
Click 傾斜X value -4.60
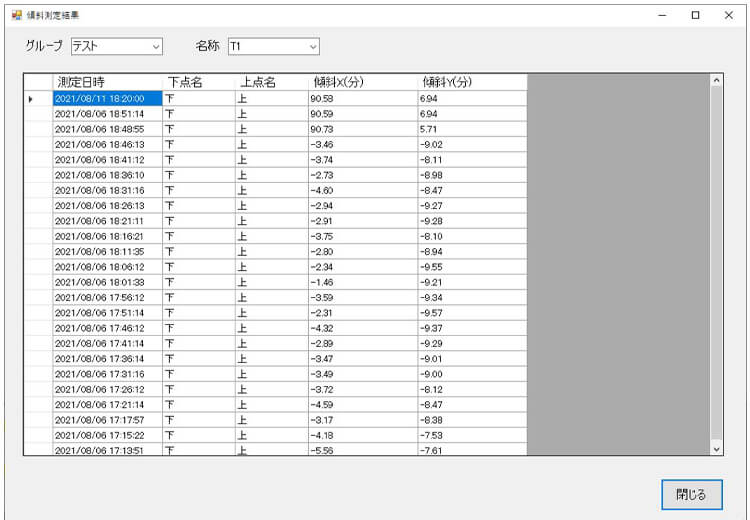[363, 190]
